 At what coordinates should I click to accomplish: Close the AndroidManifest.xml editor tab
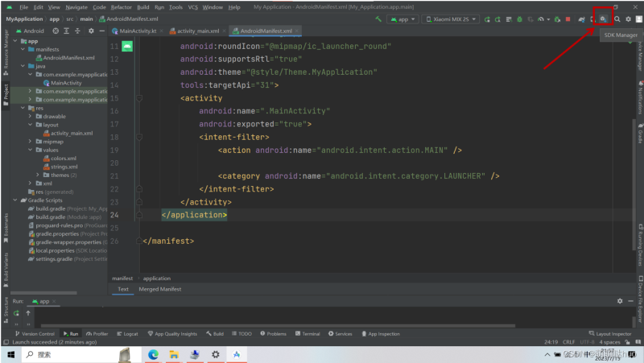[x=296, y=31]
